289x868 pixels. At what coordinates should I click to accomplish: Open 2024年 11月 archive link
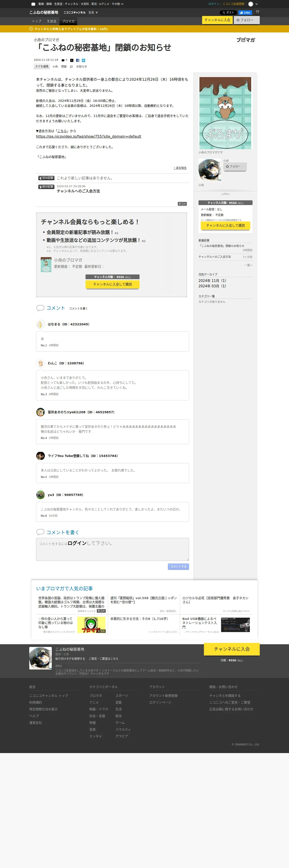click(212, 281)
